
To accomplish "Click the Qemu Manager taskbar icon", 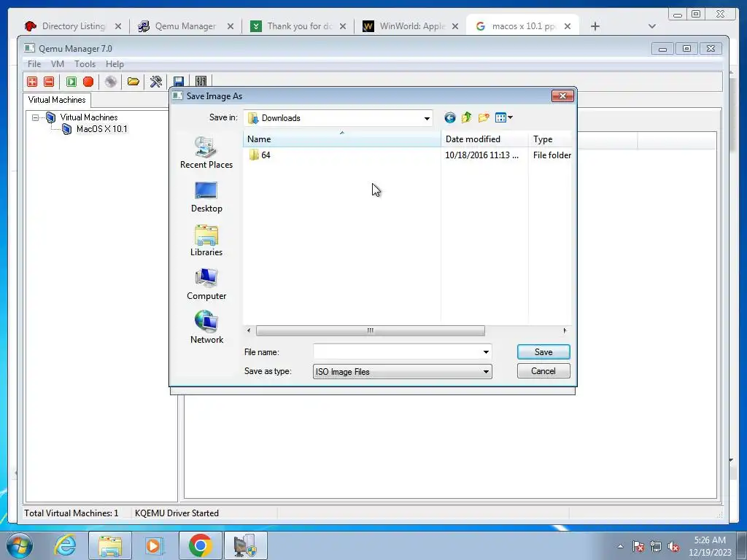I will click(246, 545).
